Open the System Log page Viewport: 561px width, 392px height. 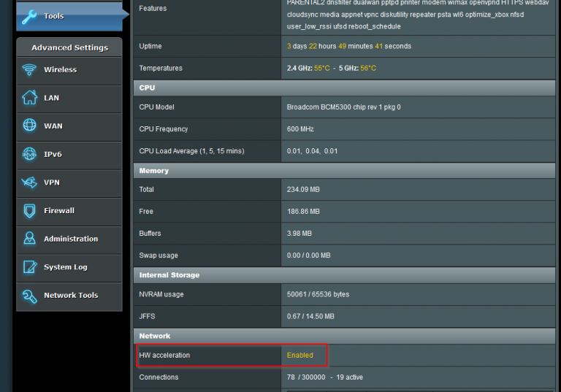click(65, 267)
